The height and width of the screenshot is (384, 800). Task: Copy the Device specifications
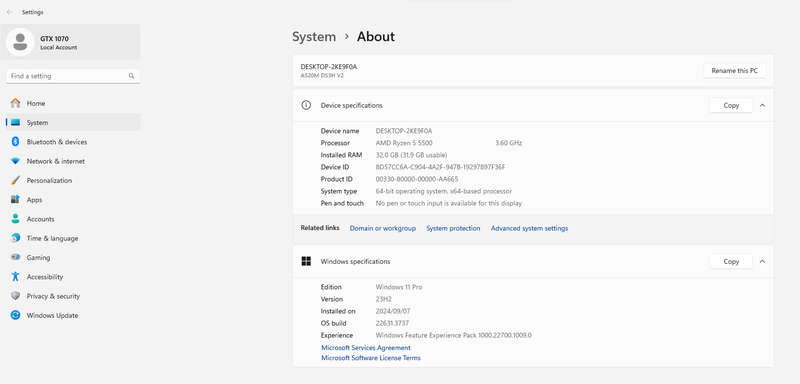click(731, 105)
